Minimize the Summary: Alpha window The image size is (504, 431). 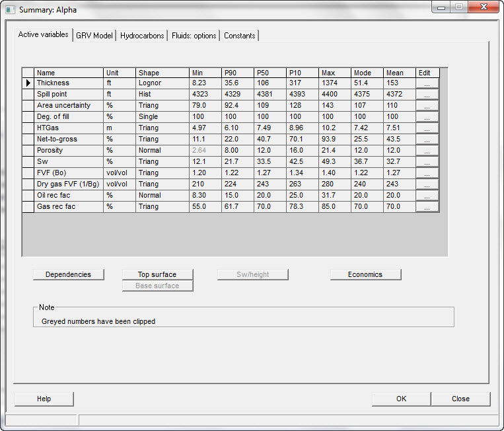tap(441, 7)
